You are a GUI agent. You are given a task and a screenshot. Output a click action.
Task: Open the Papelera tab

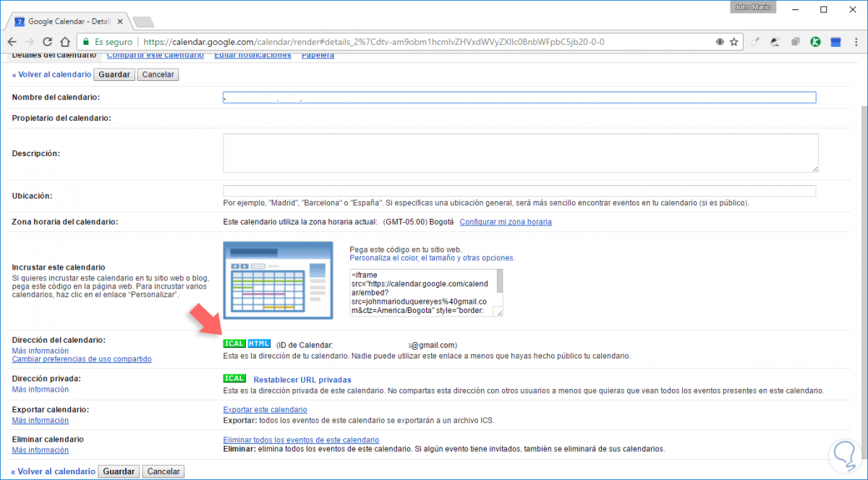pos(318,55)
